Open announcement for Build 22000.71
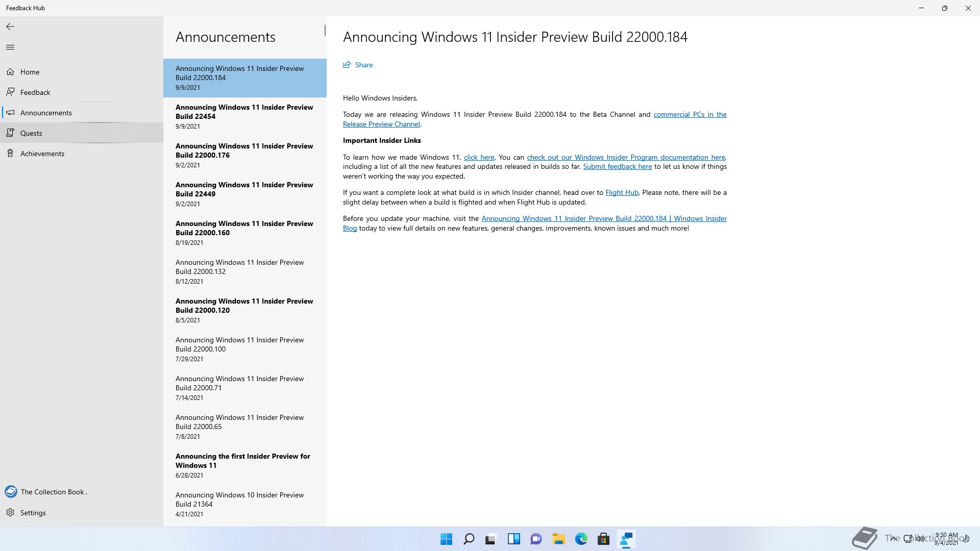The height and width of the screenshot is (551, 980). pos(245,388)
